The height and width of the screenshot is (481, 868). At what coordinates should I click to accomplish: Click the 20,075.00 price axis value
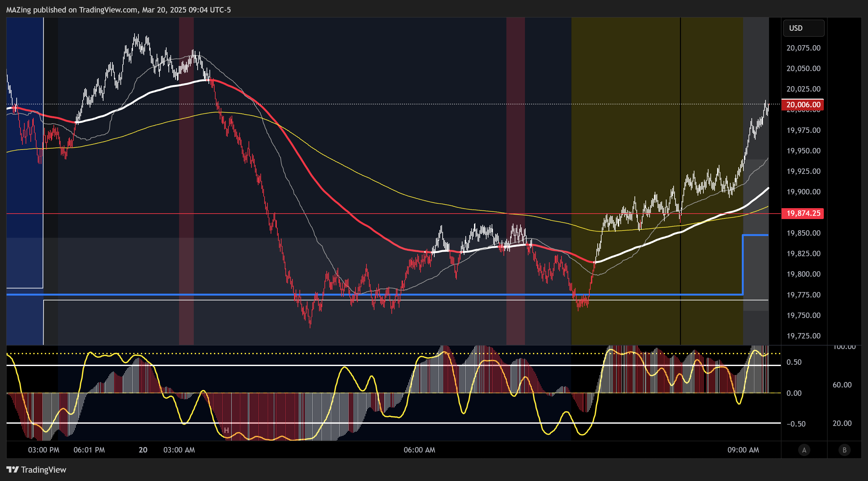point(803,48)
